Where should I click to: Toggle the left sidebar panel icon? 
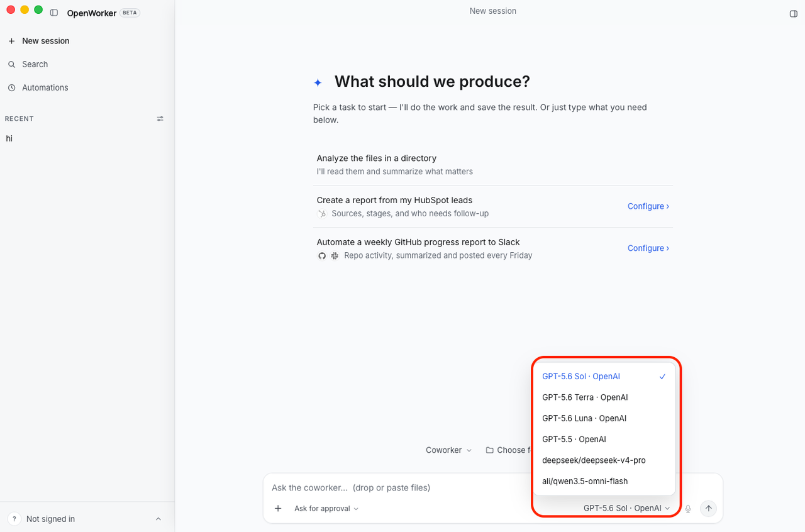click(x=54, y=13)
